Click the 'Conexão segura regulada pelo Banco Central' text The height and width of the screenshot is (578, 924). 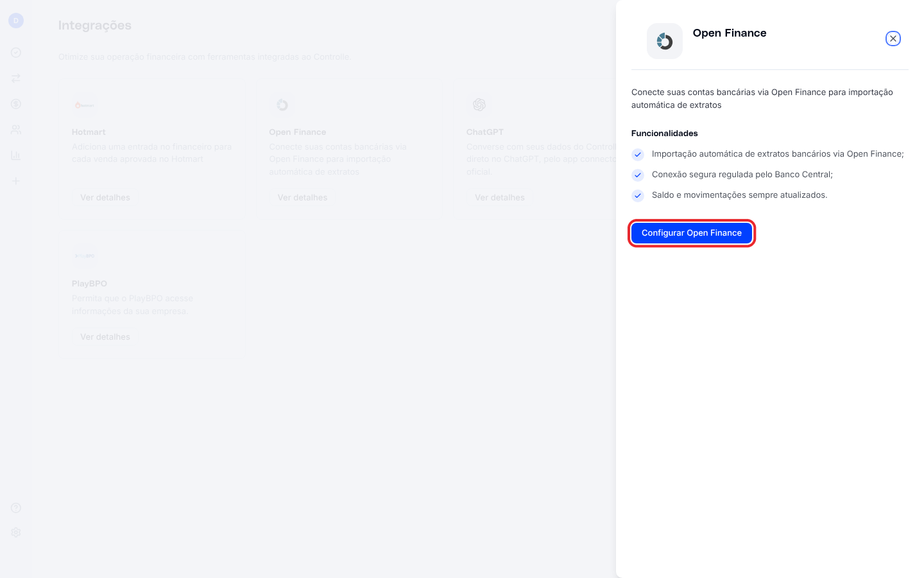(x=742, y=175)
